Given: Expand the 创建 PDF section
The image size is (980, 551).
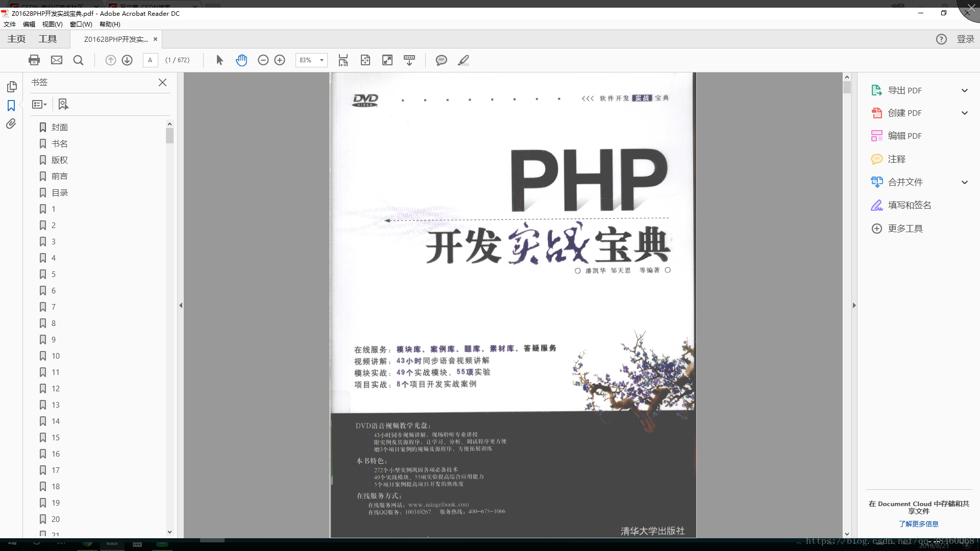Looking at the screenshot, I should tap(964, 113).
